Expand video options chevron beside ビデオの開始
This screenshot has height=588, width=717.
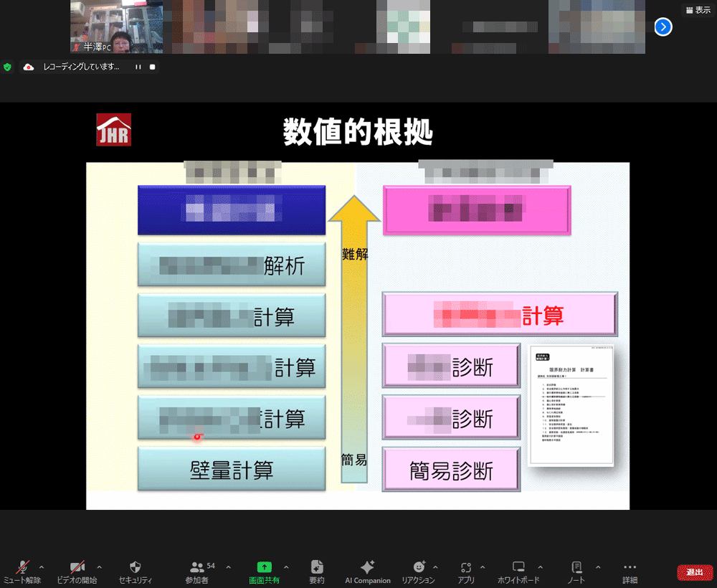[x=99, y=566]
